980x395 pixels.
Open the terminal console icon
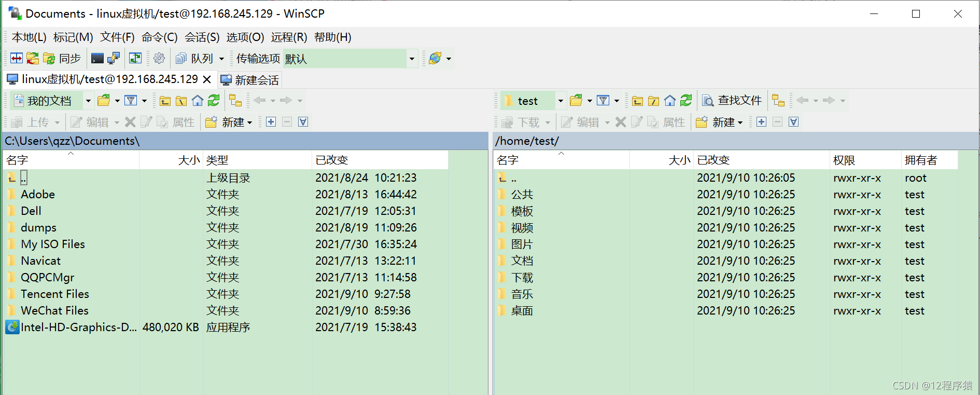(97, 58)
